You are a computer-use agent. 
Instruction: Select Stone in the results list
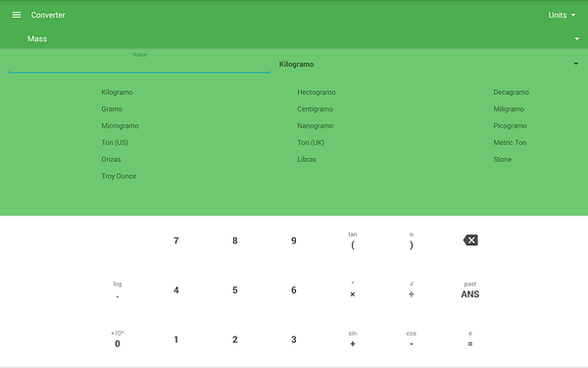coord(502,160)
